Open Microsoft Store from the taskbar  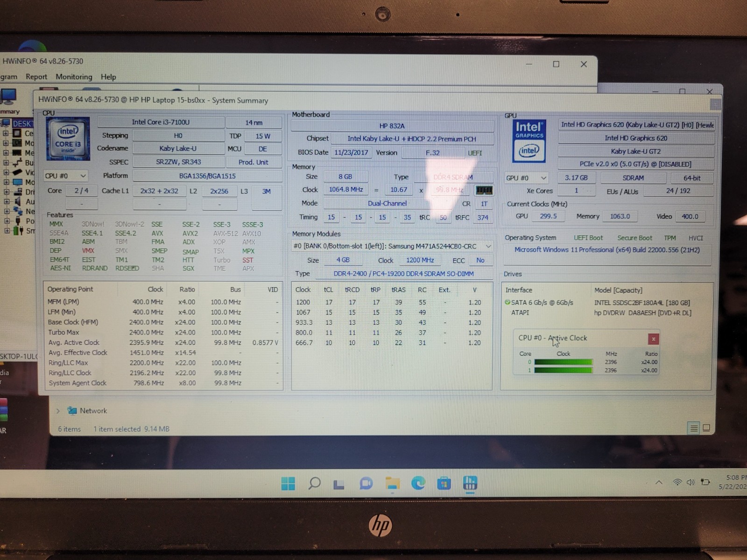(x=444, y=483)
